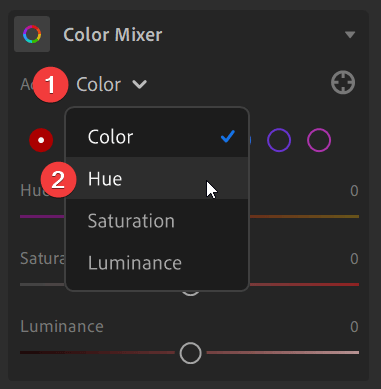The image size is (381, 389).
Task: Activate the targeted adjustment tool icon
Action: pyautogui.click(x=343, y=82)
